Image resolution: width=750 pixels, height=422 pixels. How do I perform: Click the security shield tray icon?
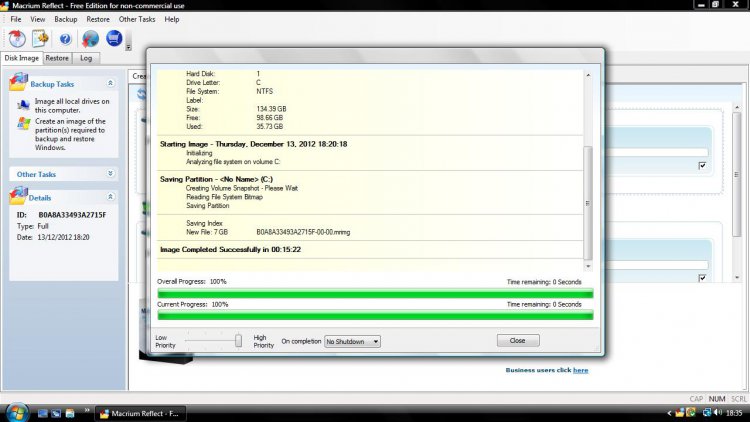[691, 412]
